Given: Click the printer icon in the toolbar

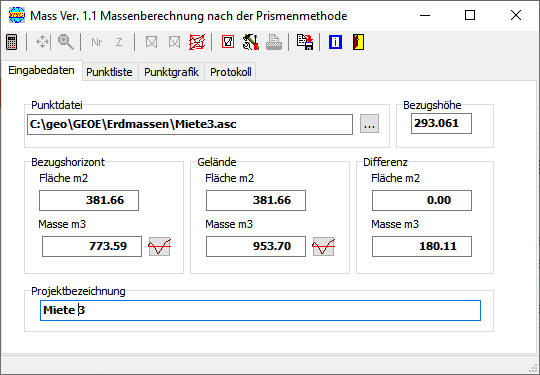Looking at the screenshot, I should (274, 42).
